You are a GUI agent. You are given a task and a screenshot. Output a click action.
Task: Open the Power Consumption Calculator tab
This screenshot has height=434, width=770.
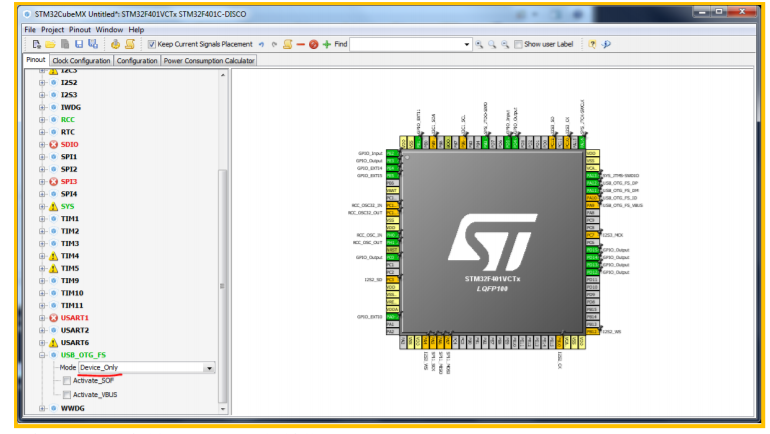pyautogui.click(x=209, y=61)
